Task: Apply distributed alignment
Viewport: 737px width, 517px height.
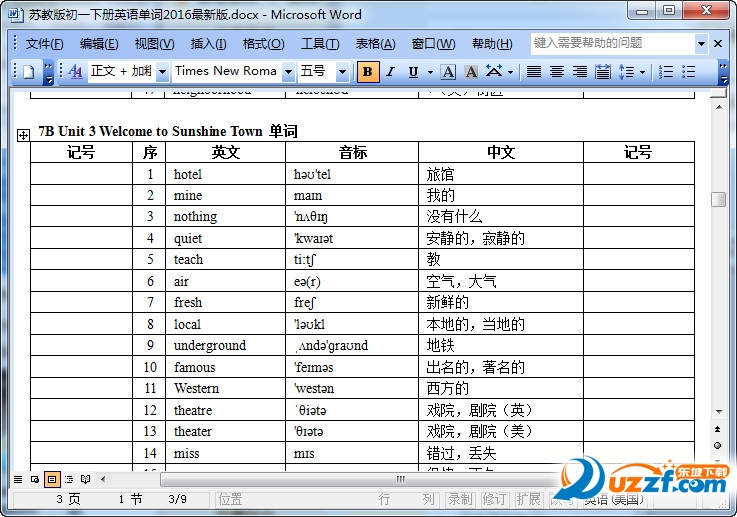Action: 603,72
